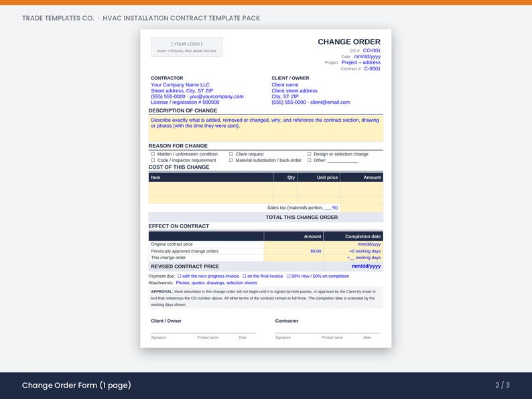Click 'Original contract price' row label
Viewport: 532px width, 399px height.
pyautogui.click(x=172, y=244)
